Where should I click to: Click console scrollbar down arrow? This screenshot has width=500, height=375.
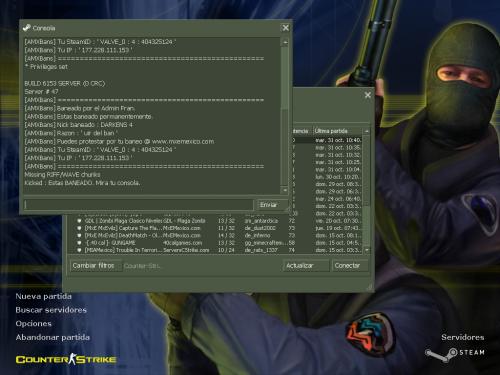(x=285, y=190)
